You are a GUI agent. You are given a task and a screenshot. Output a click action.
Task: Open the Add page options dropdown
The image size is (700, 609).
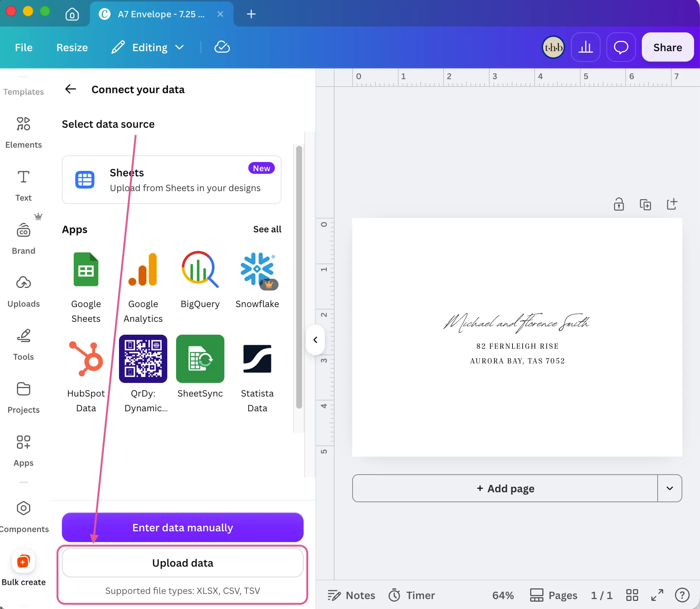click(x=670, y=488)
